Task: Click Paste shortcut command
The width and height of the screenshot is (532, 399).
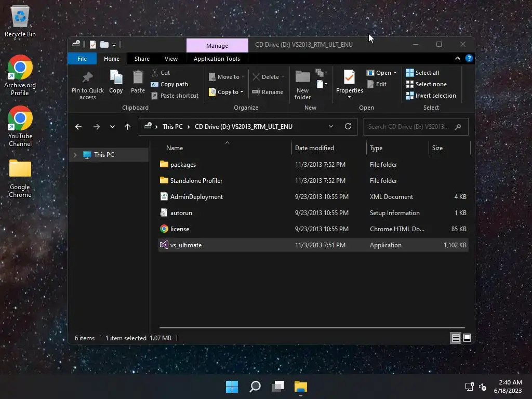Action: tap(175, 96)
